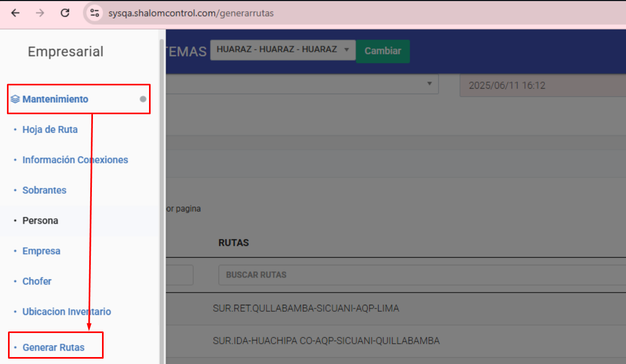
Task: Click the BUSCAR RUTAS search field
Action: point(417,275)
